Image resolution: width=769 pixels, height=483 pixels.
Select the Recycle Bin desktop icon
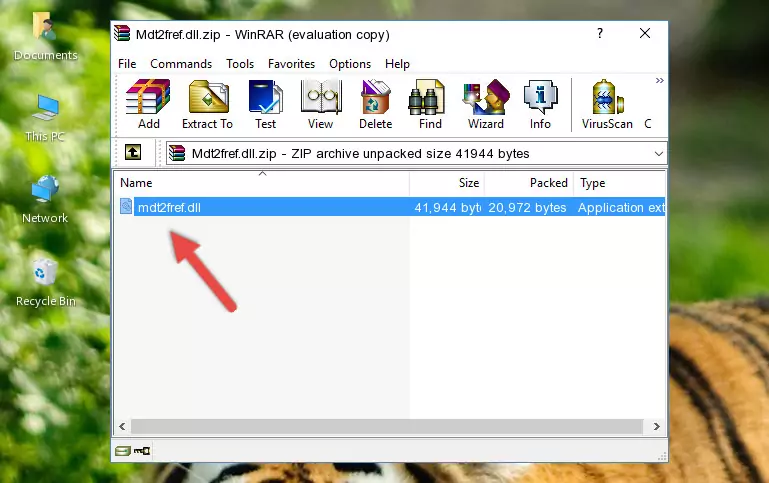[x=46, y=282]
